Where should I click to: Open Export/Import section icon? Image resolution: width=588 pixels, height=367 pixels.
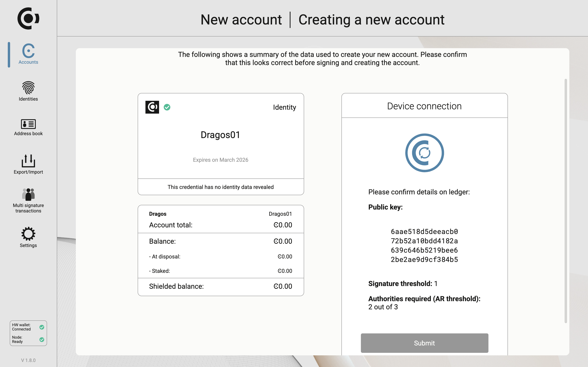pos(28,161)
